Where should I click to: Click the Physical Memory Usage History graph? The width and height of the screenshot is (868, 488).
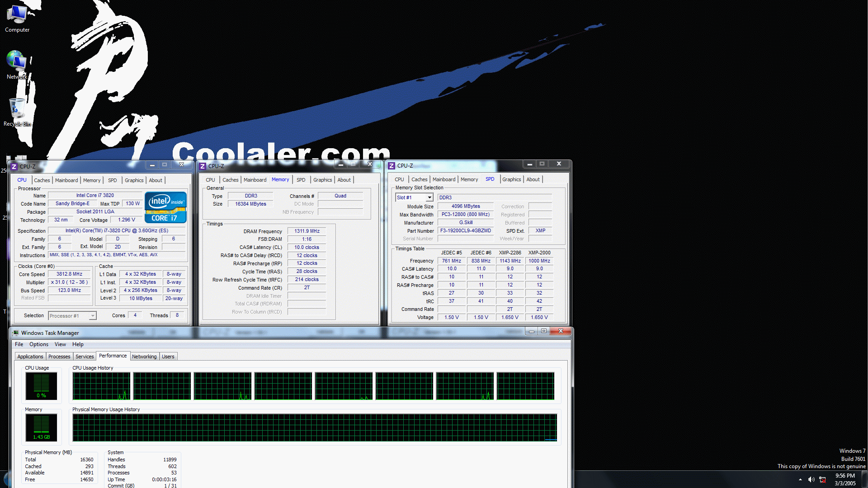point(315,427)
